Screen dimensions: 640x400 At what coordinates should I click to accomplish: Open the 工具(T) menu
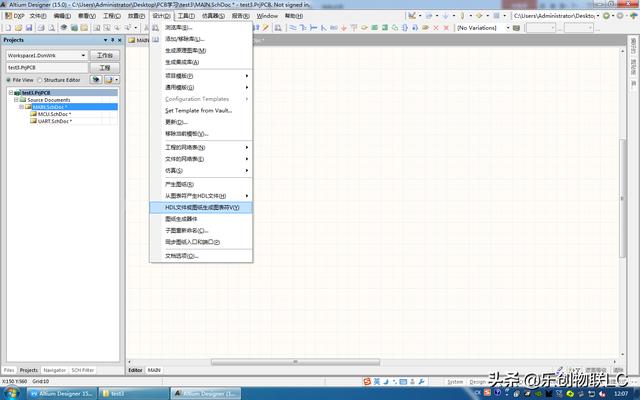186,16
